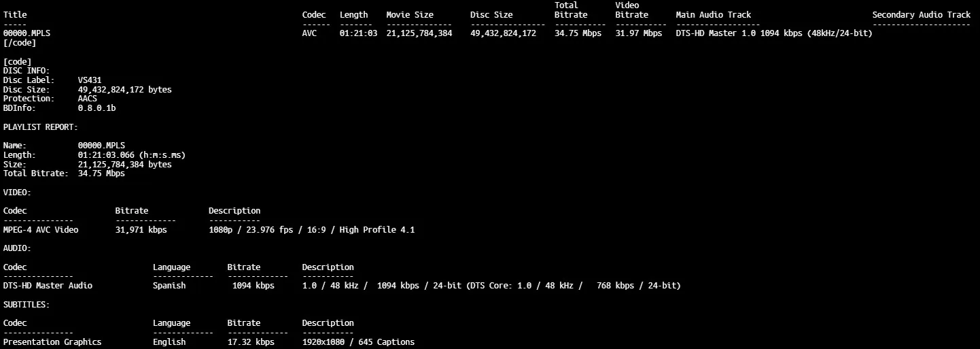This screenshot has height=349, width=980.
Task: Click the Title column header
Action: (15, 15)
